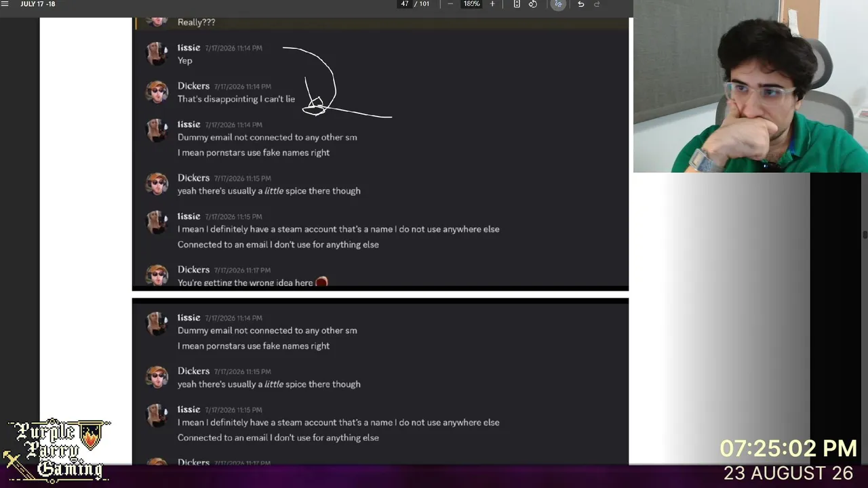Rotate the document counterclockwise

(x=533, y=4)
